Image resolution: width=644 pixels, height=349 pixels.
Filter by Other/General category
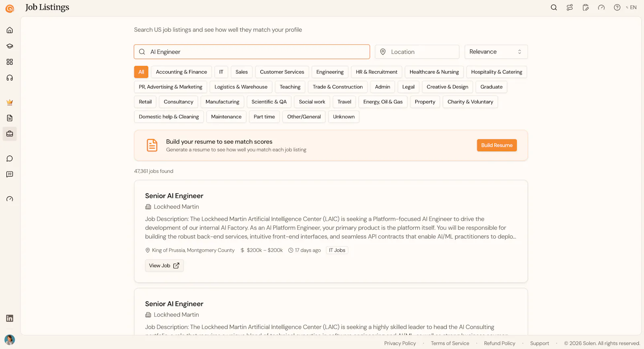coord(304,117)
